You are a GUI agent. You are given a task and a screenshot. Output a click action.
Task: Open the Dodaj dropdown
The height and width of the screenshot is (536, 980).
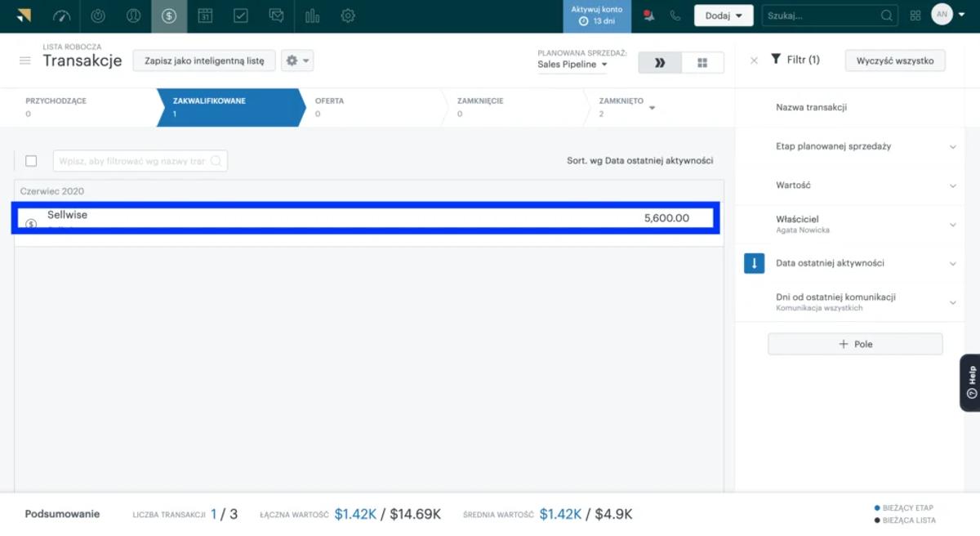coord(724,16)
